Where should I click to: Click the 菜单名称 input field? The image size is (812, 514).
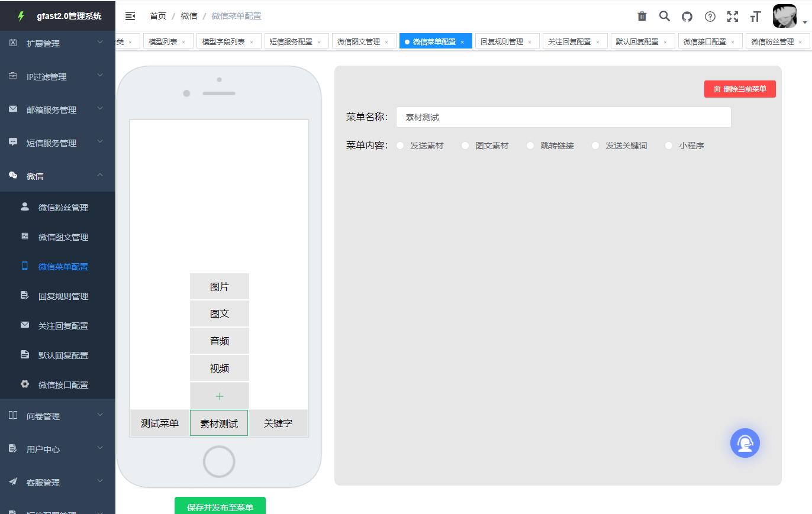pyautogui.click(x=564, y=117)
